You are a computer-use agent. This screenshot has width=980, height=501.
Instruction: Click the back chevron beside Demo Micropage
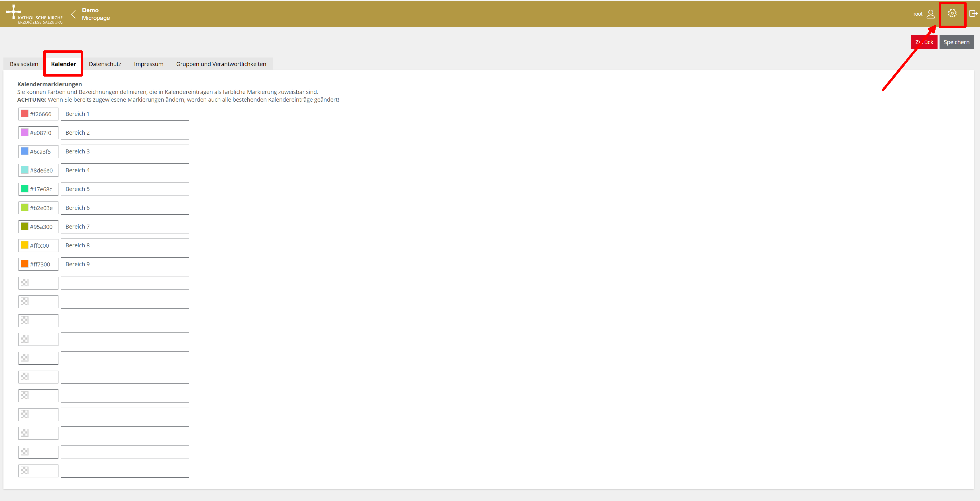click(74, 15)
